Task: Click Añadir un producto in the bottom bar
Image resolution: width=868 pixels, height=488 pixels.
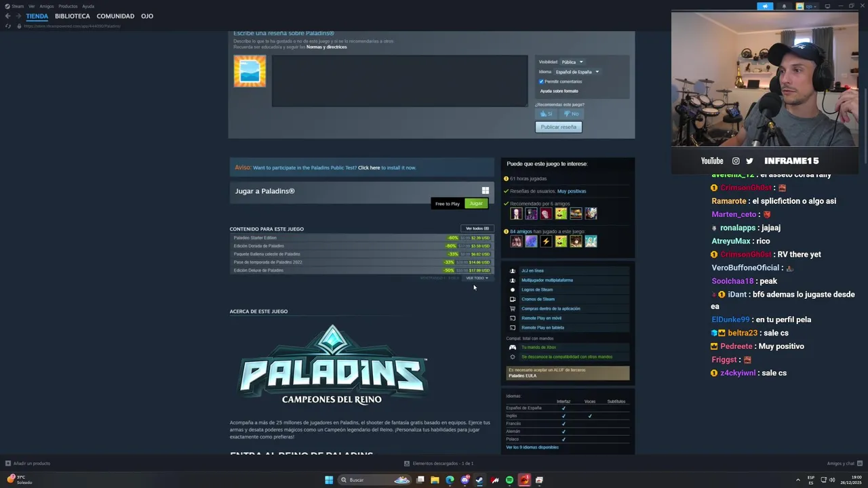Action: (x=28, y=464)
